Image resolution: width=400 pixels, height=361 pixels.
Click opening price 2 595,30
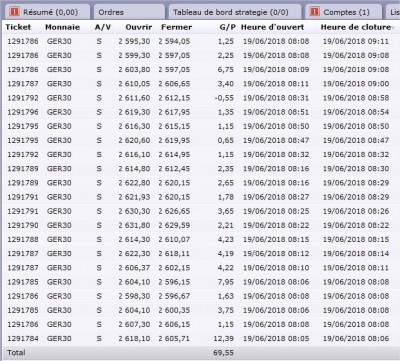coord(134,41)
